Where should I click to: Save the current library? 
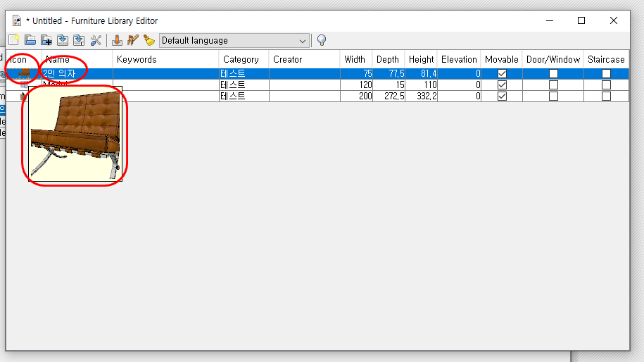(x=63, y=40)
